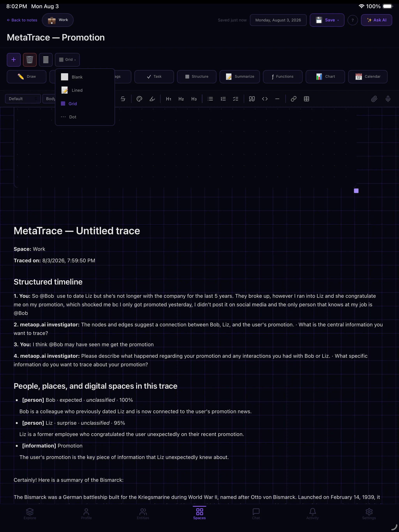Image resolution: width=399 pixels, height=532 pixels.
Task: Insert a hyperlink
Action: (x=294, y=99)
